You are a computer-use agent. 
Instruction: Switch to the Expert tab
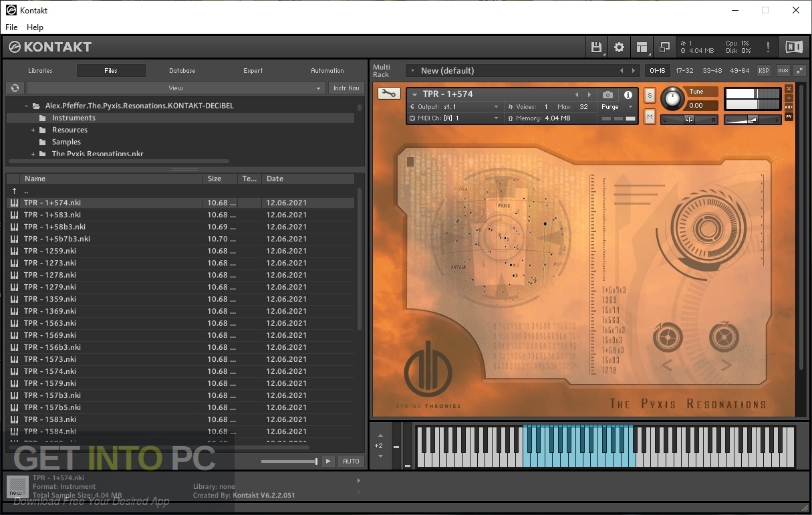click(253, 70)
